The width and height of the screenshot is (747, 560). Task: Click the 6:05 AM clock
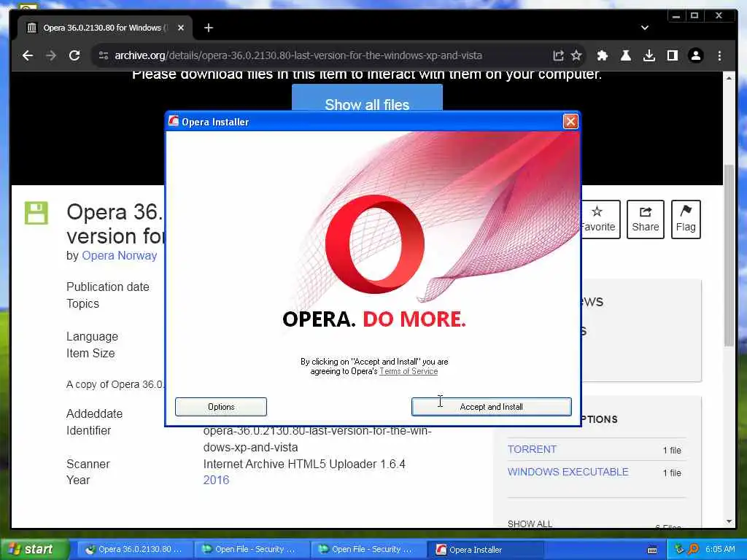(720, 549)
